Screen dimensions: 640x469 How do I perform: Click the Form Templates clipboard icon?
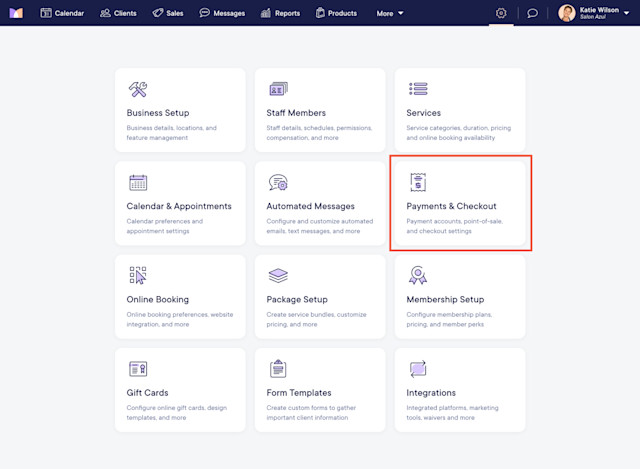tap(278, 369)
